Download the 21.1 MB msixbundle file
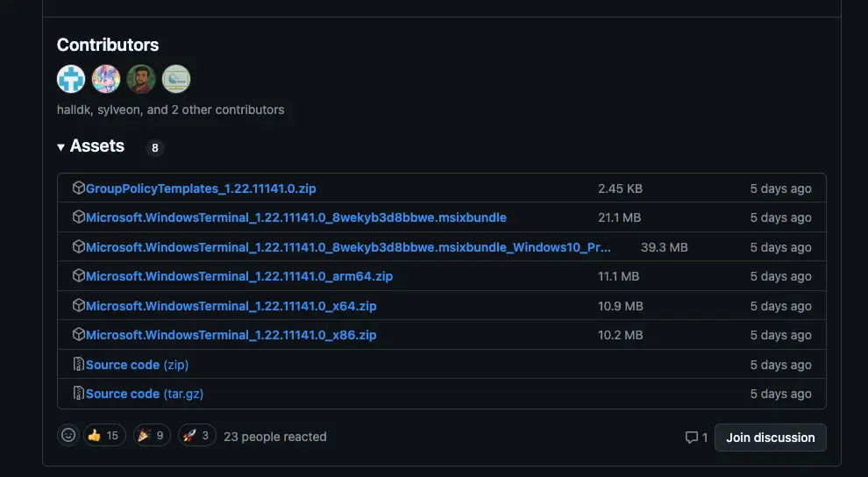 (296, 217)
